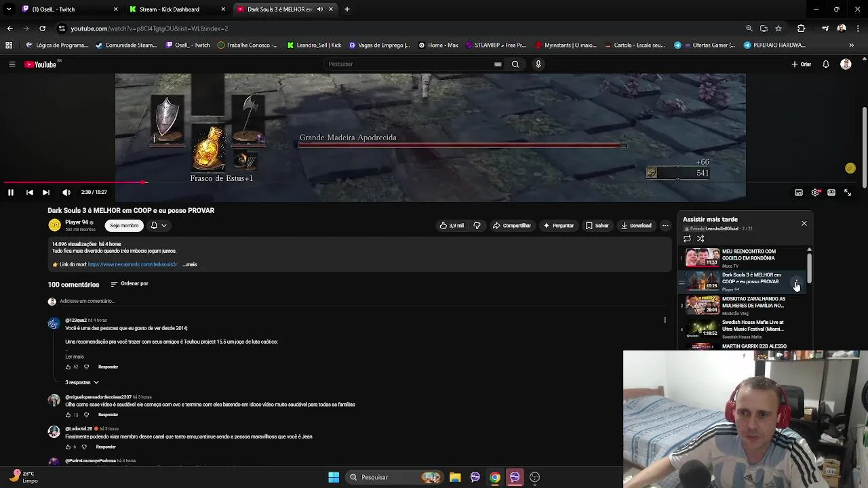Mute the Dark Souls tab via its speaker icon

point(319,9)
